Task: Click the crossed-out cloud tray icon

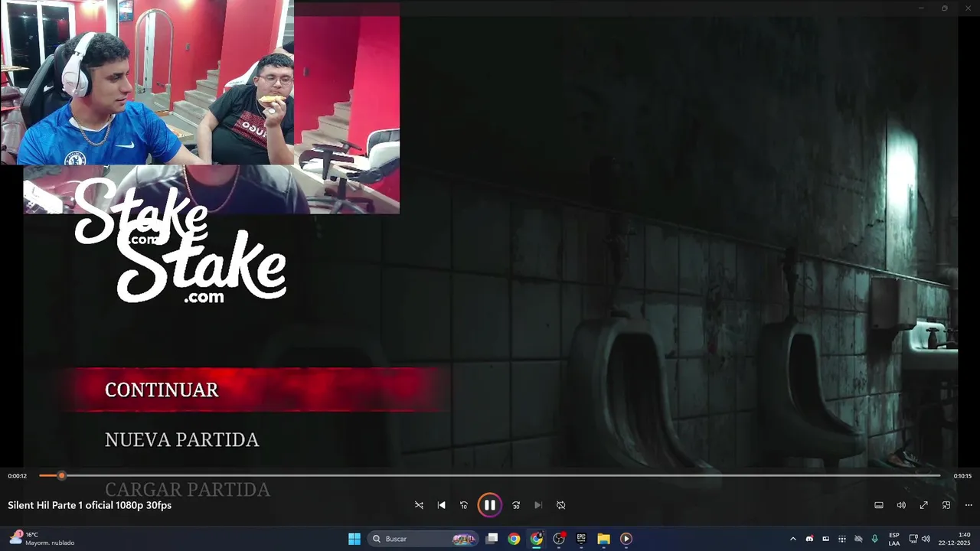Action: tap(858, 539)
